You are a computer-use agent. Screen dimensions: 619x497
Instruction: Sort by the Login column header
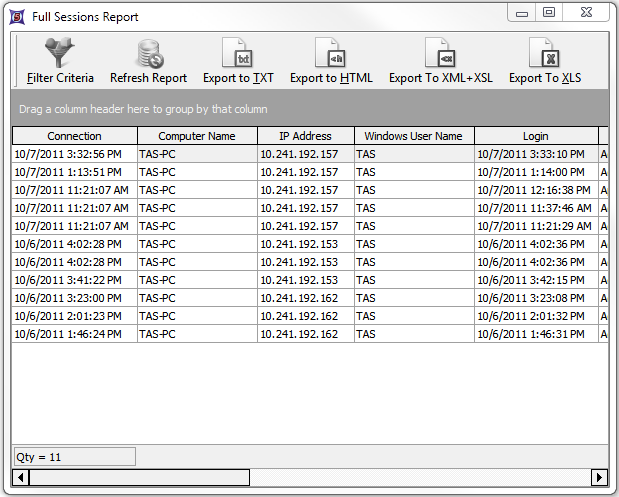pyautogui.click(x=535, y=136)
